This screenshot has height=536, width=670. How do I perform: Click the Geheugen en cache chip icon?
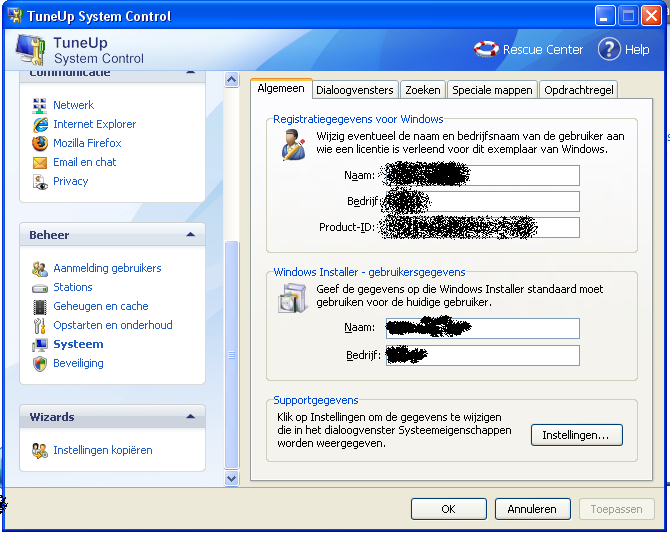coord(40,307)
